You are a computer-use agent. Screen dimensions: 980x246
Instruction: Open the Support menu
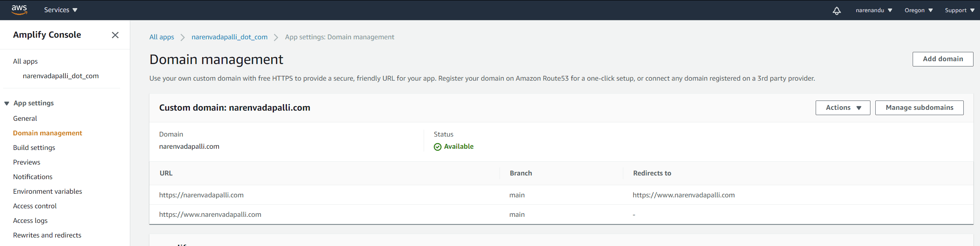960,11
